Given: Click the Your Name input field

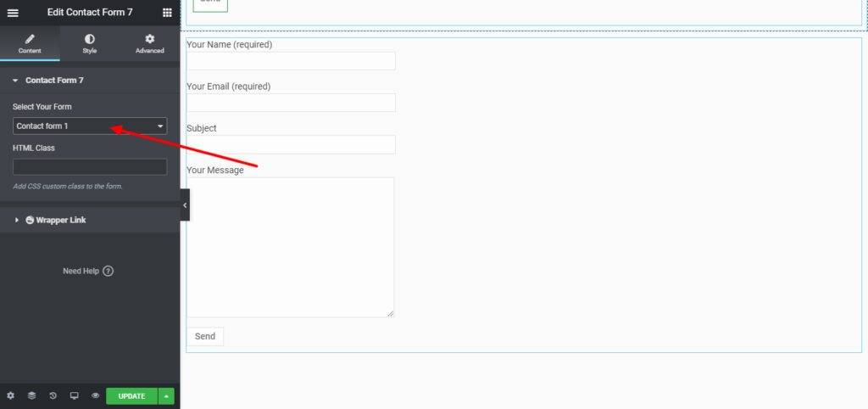Looking at the screenshot, I should pyautogui.click(x=292, y=61).
